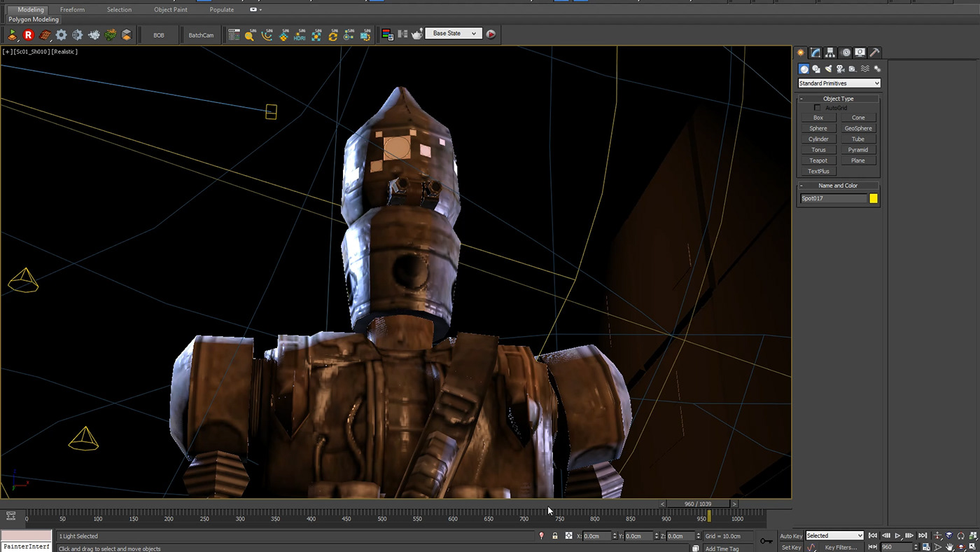Image resolution: width=980 pixels, height=552 pixels.
Task: Switch to the Freeform ribbon tab
Action: click(72, 10)
